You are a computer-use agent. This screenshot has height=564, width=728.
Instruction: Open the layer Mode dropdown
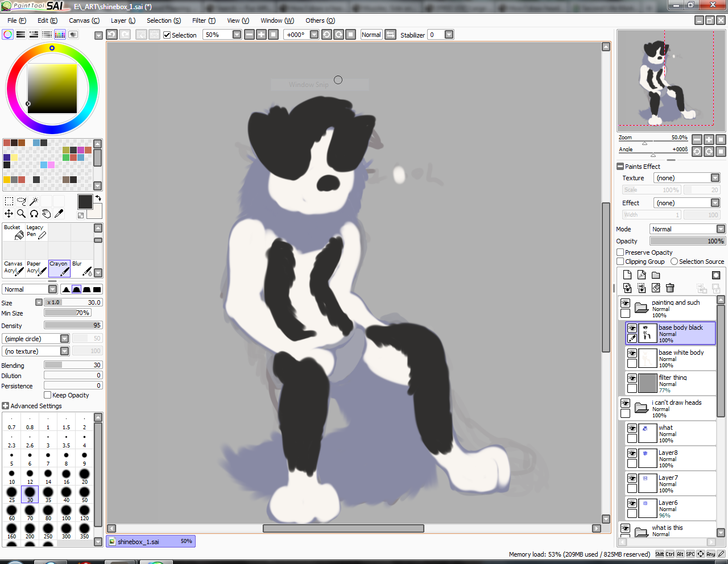pos(687,229)
